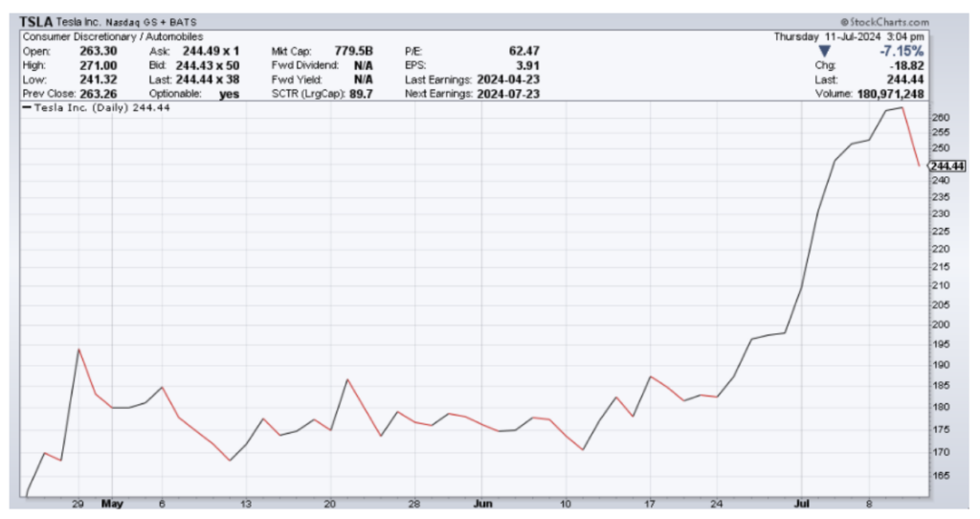The height and width of the screenshot is (519, 980).
Task: Click the Low value 241.32
Action: [x=99, y=80]
